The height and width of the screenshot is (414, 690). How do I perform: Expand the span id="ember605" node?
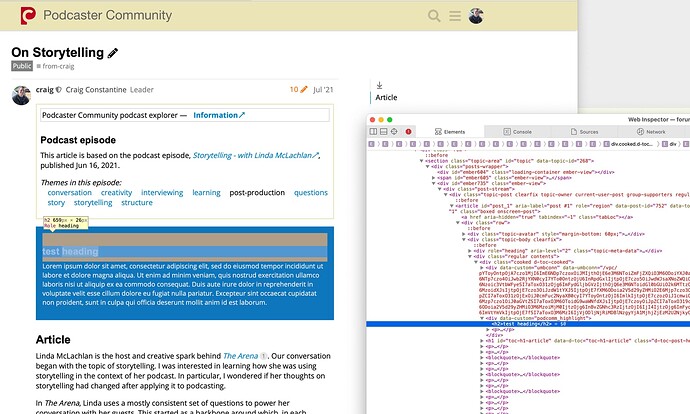tap(433, 178)
